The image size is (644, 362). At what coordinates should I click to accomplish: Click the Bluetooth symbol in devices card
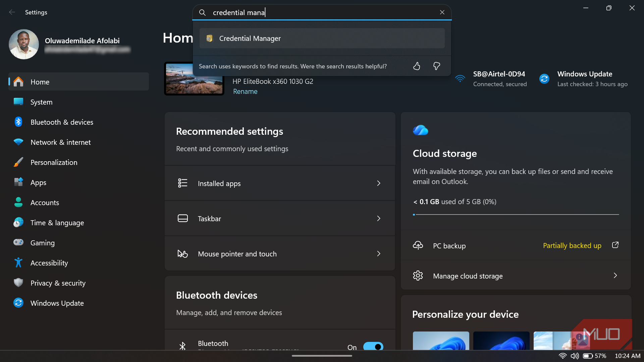pyautogui.click(x=182, y=346)
